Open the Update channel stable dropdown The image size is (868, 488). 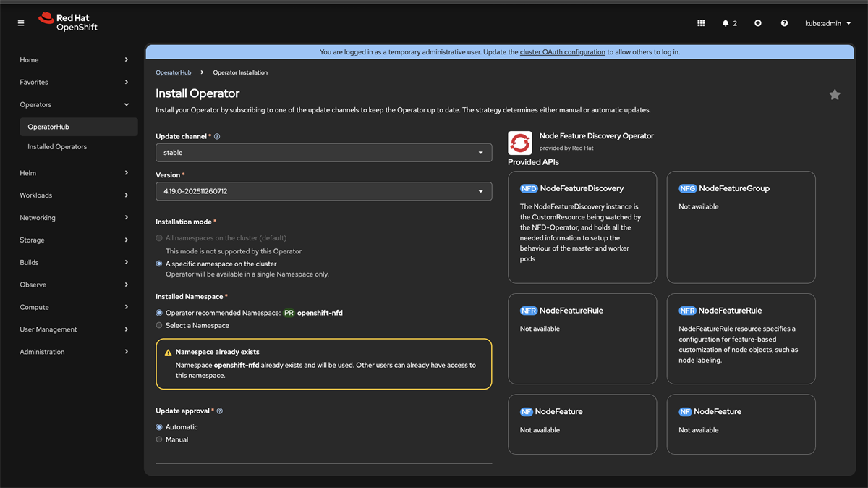[x=323, y=153]
